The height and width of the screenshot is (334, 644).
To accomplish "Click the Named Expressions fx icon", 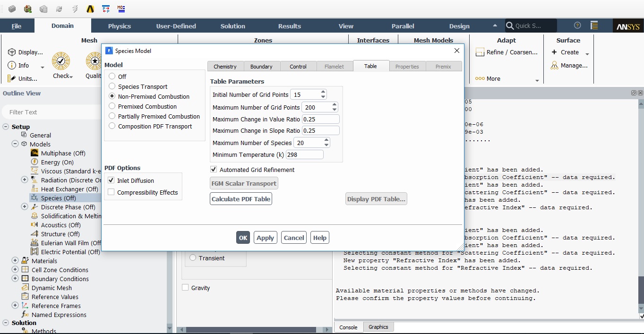I will coord(25,315).
